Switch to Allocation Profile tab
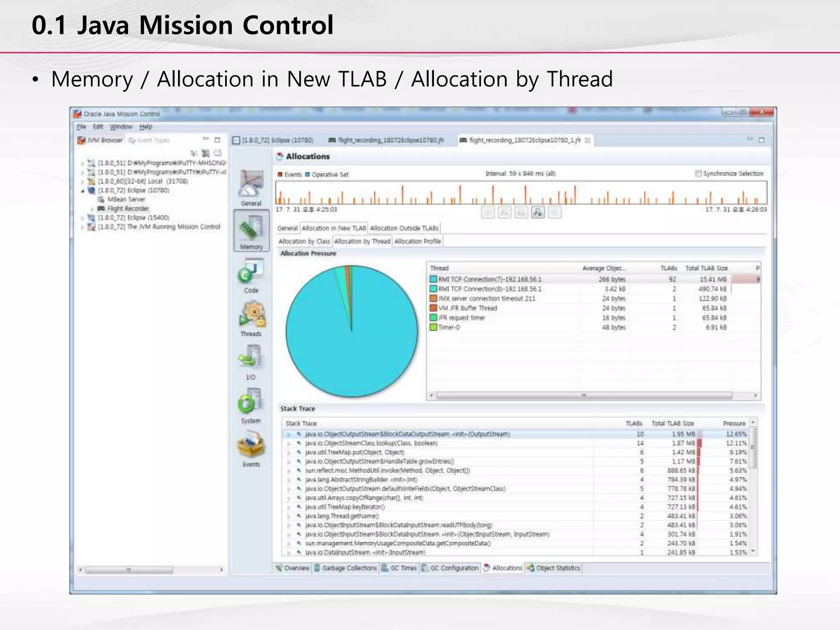The width and height of the screenshot is (840, 630). click(x=418, y=241)
